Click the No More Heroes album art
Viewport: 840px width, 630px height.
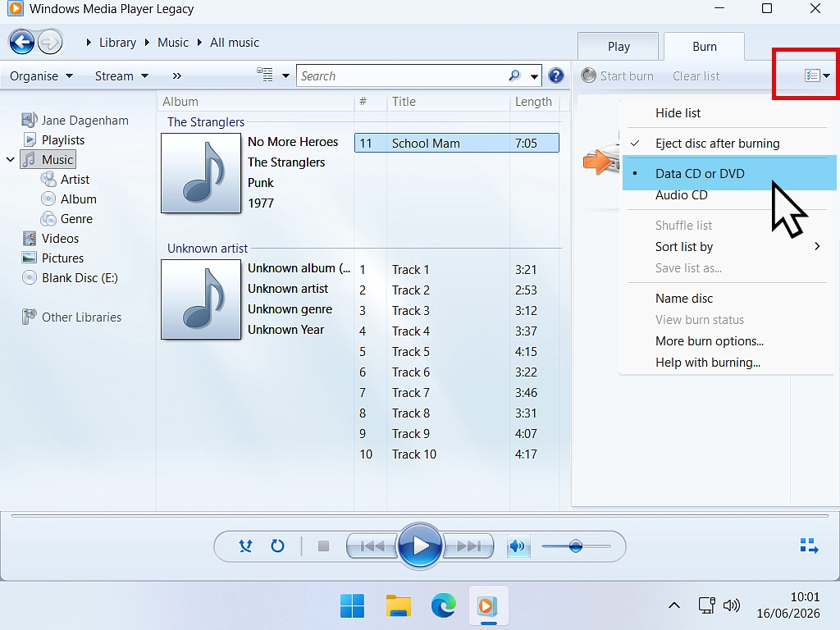pos(201,173)
